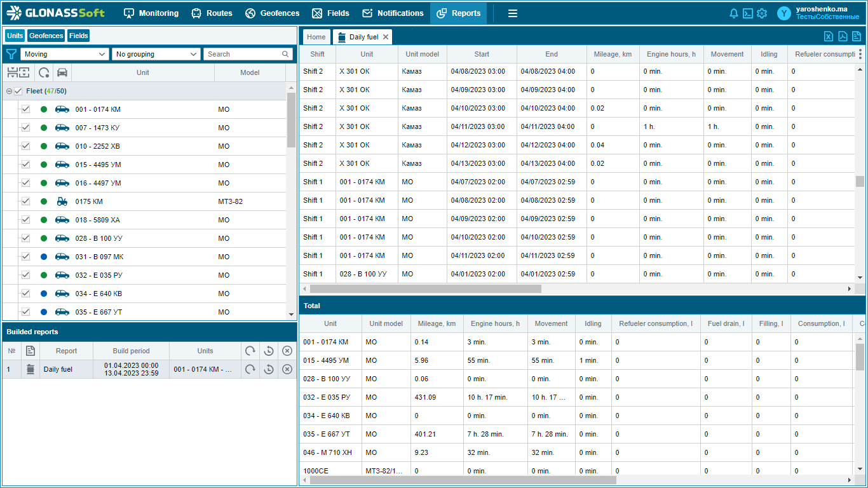Click the unit filter funnel icon
The height and width of the screenshot is (488, 868).
(x=11, y=54)
